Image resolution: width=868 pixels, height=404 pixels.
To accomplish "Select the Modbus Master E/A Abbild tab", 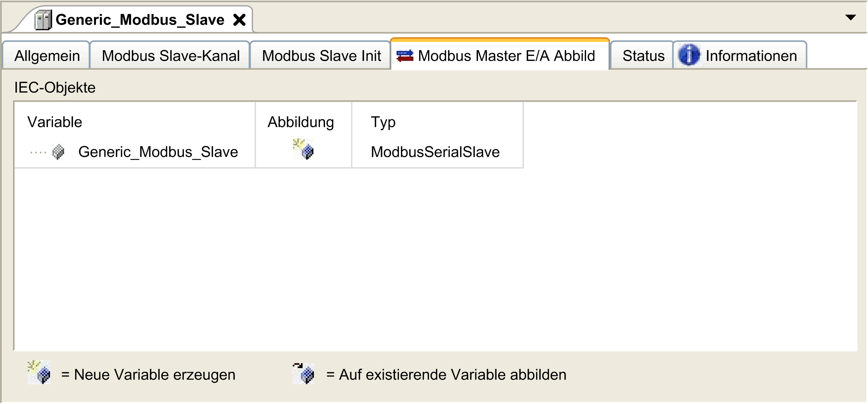I will click(x=506, y=56).
